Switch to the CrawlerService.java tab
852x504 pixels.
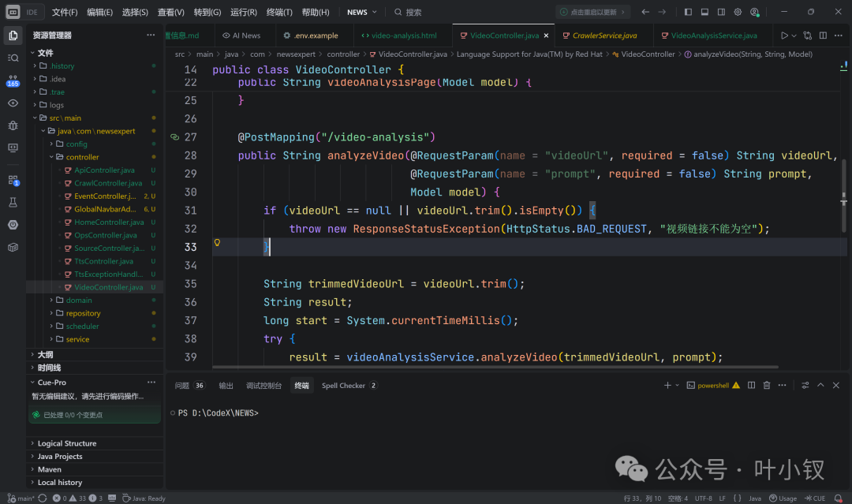(x=603, y=35)
